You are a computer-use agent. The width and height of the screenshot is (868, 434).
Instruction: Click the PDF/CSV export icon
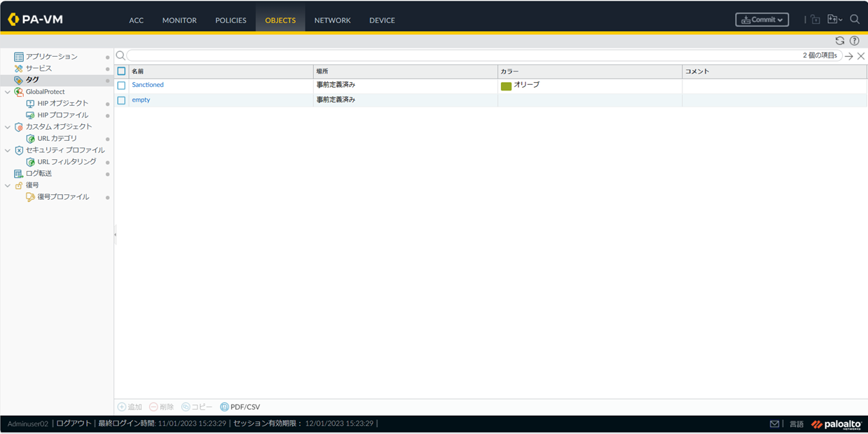224,407
